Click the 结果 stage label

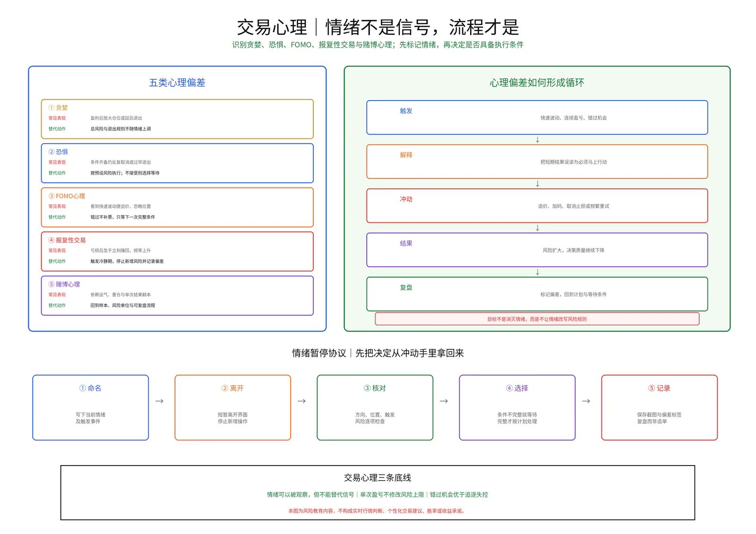[406, 243]
